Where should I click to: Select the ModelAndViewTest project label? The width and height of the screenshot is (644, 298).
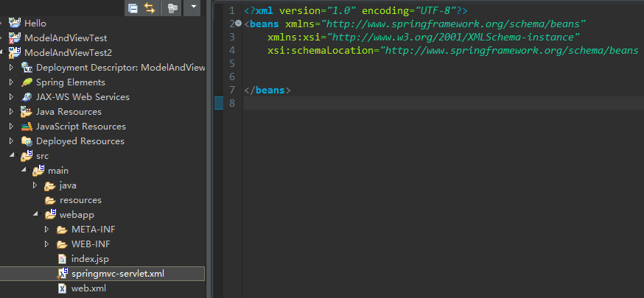[x=66, y=38]
